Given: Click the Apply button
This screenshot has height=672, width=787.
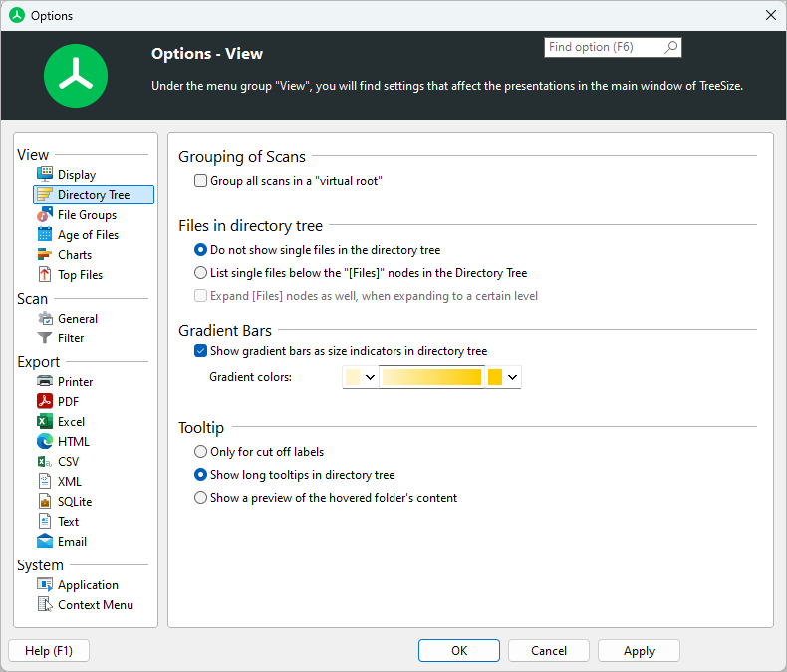Looking at the screenshot, I should tap(639, 650).
